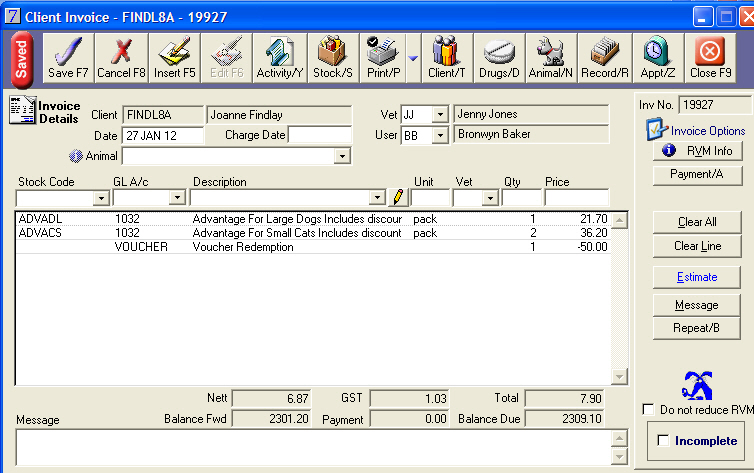Click the Animal info globe icon
The width and height of the screenshot is (754, 473).
[x=76, y=156]
